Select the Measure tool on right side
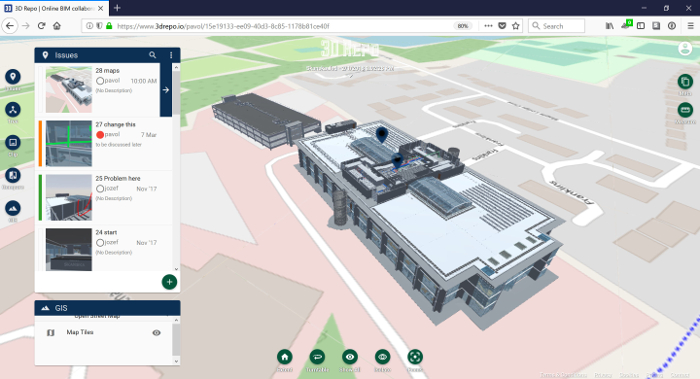The width and height of the screenshot is (700, 379). point(685,110)
